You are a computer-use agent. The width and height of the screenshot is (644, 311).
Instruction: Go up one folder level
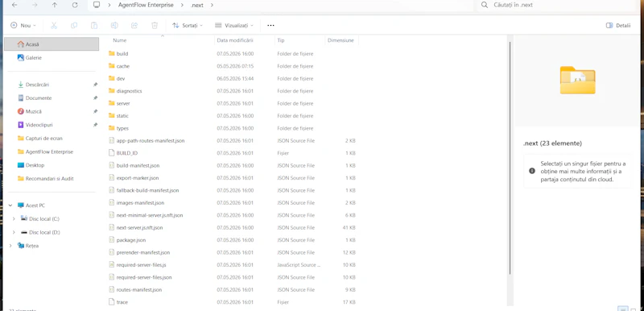click(55, 5)
